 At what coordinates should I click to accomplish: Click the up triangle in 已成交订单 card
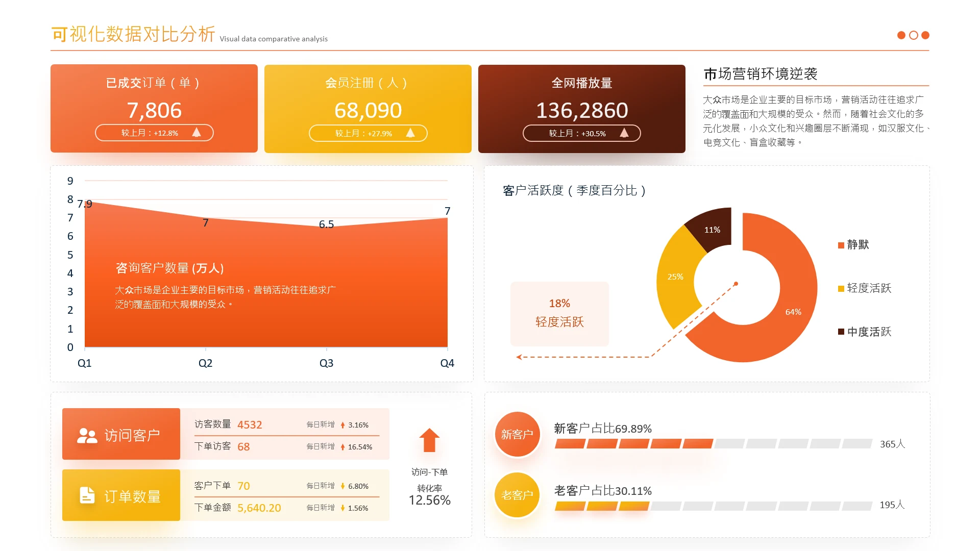(197, 133)
